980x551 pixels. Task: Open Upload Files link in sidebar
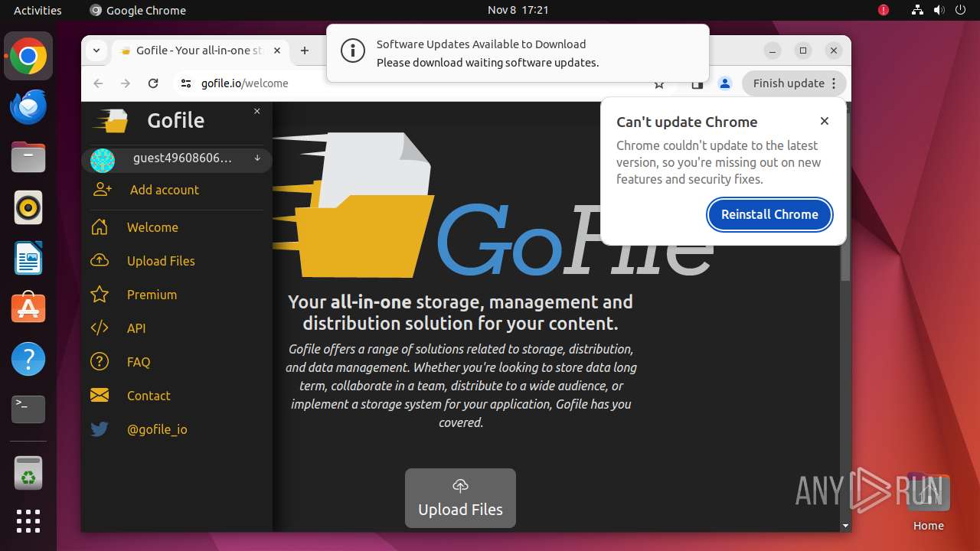(x=161, y=261)
